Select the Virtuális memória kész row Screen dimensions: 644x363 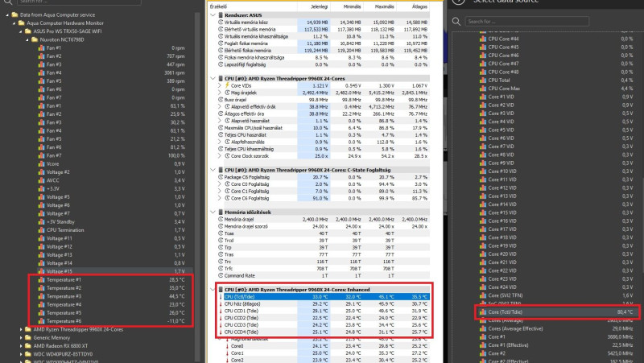click(324, 23)
